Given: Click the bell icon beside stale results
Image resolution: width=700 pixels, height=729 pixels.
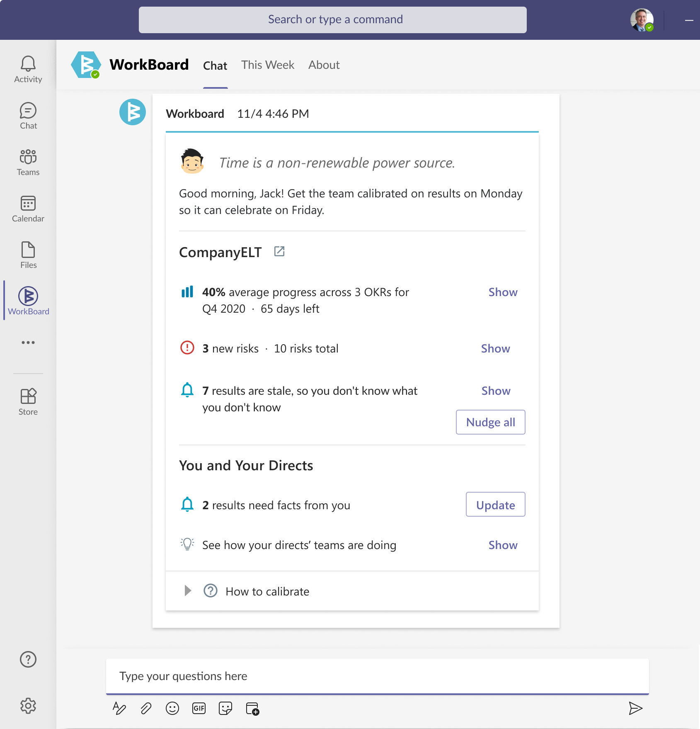Looking at the screenshot, I should (x=187, y=390).
